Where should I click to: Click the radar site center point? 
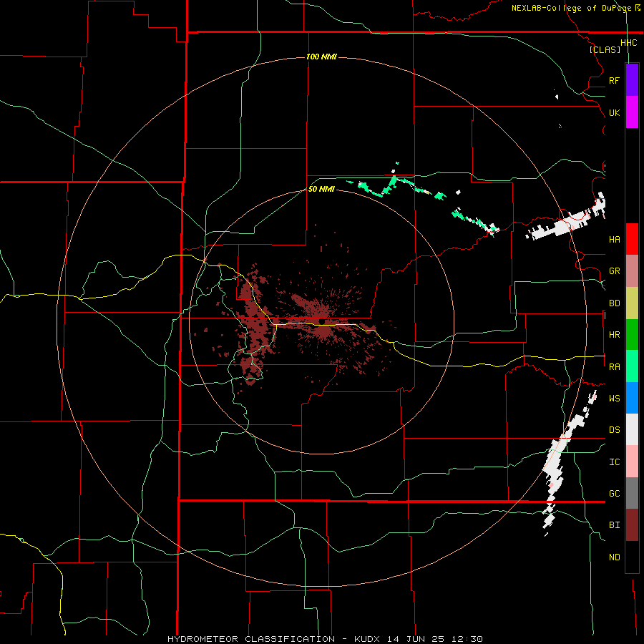coord(322,321)
